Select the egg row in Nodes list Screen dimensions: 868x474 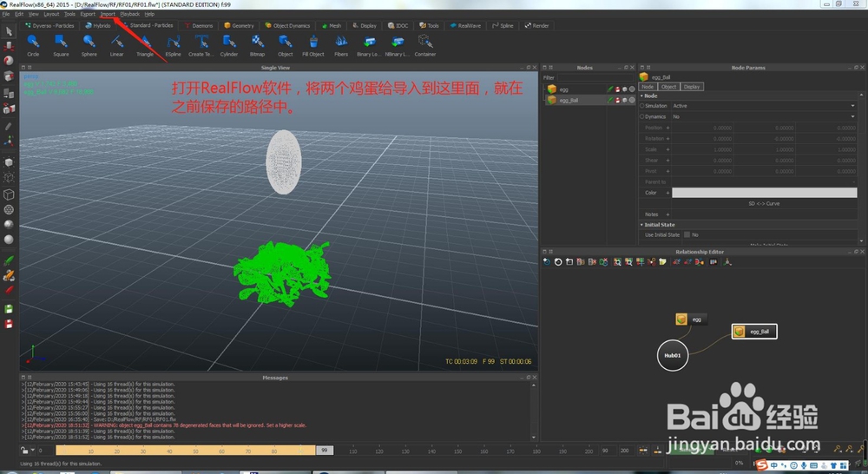(x=590, y=89)
